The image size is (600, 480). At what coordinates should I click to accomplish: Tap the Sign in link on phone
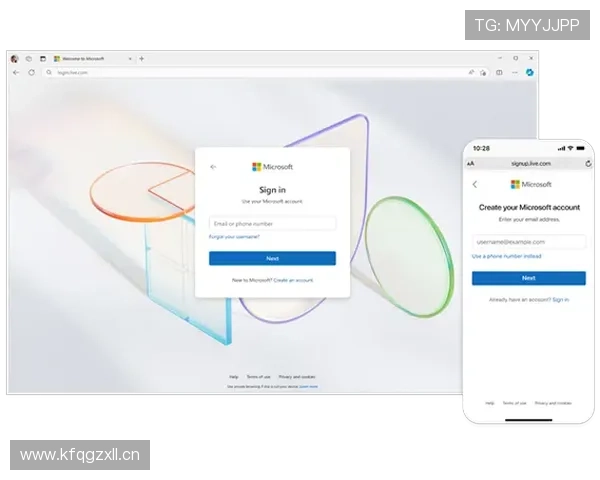tap(560, 299)
